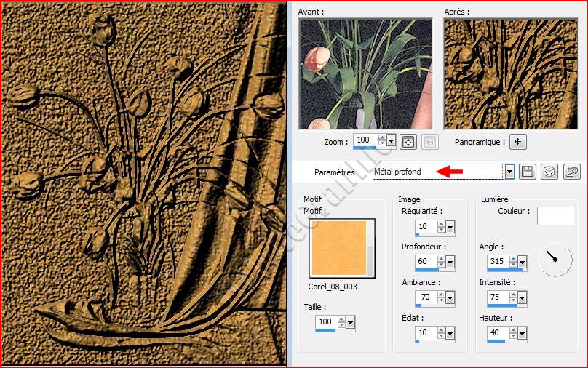Click the save preset floppy disk icon
The height and width of the screenshot is (368, 588).
(528, 172)
